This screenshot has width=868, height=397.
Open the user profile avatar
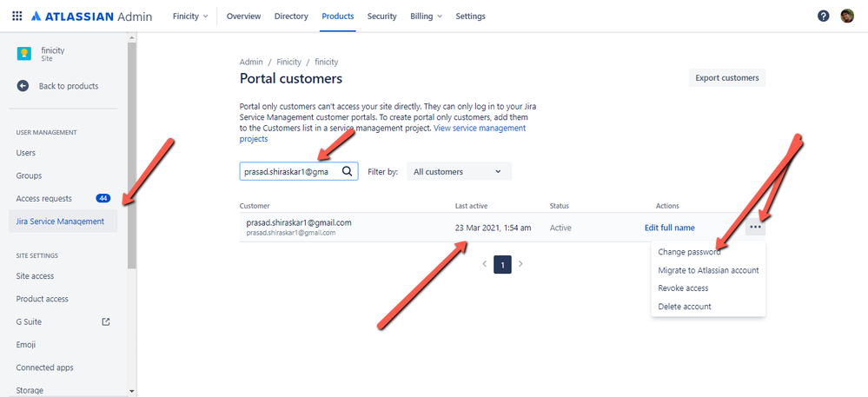click(847, 16)
